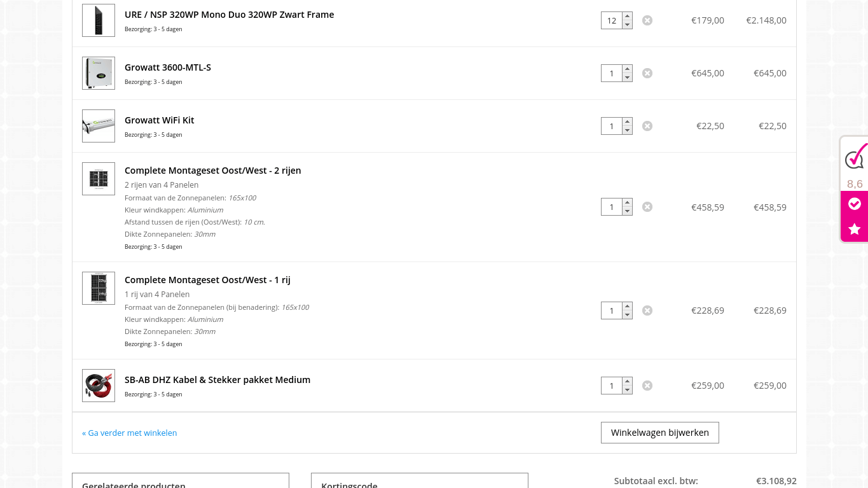This screenshot has width=868, height=488.
Task: Remove the Growatt WiFi Kit item
Action: [x=647, y=126]
